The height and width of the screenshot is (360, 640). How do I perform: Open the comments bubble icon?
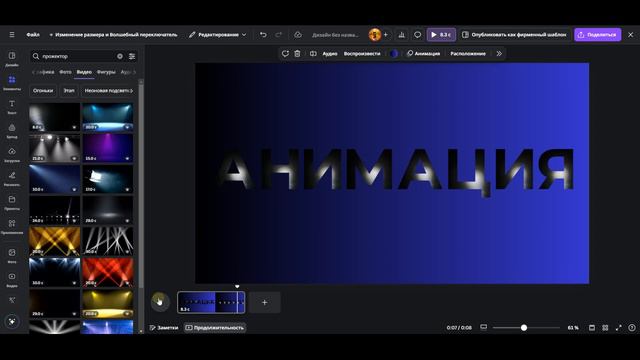click(x=417, y=35)
